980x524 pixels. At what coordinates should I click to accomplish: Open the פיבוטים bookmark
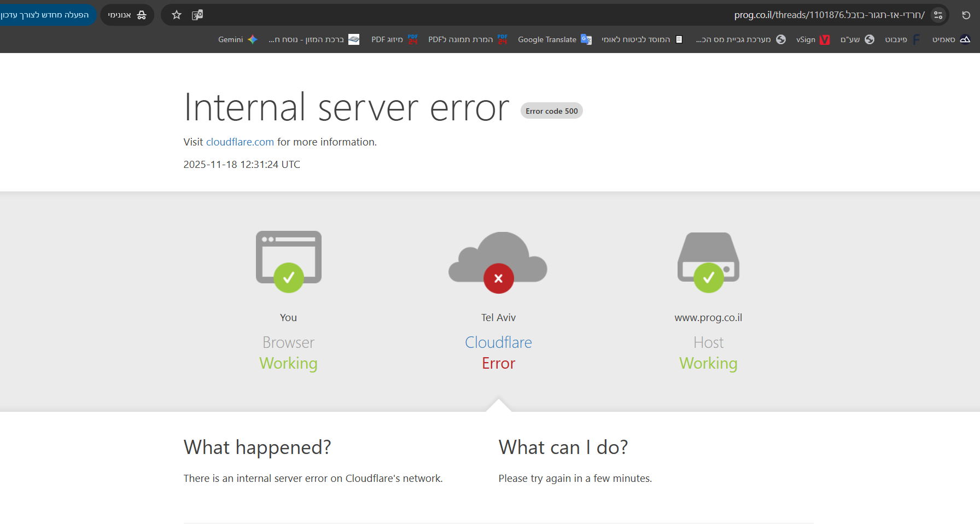point(903,39)
